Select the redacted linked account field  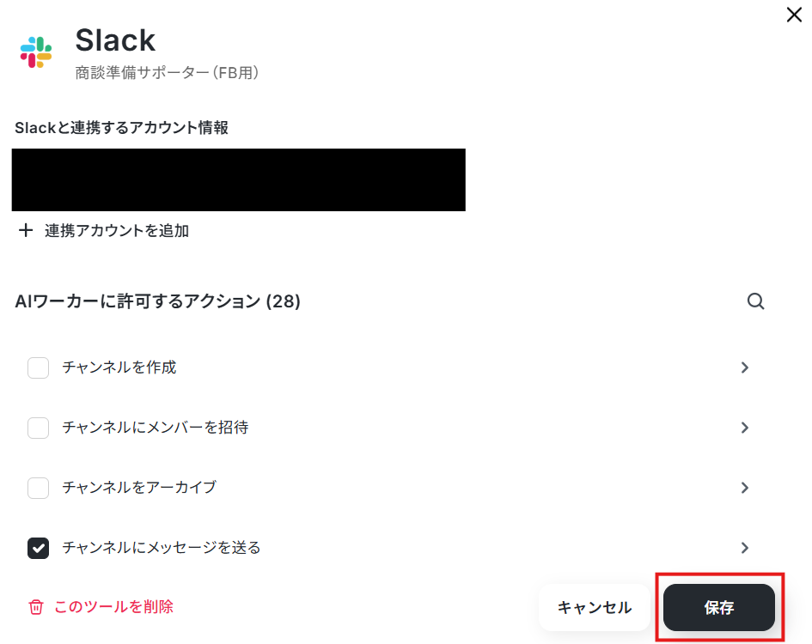click(x=238, y=179)
